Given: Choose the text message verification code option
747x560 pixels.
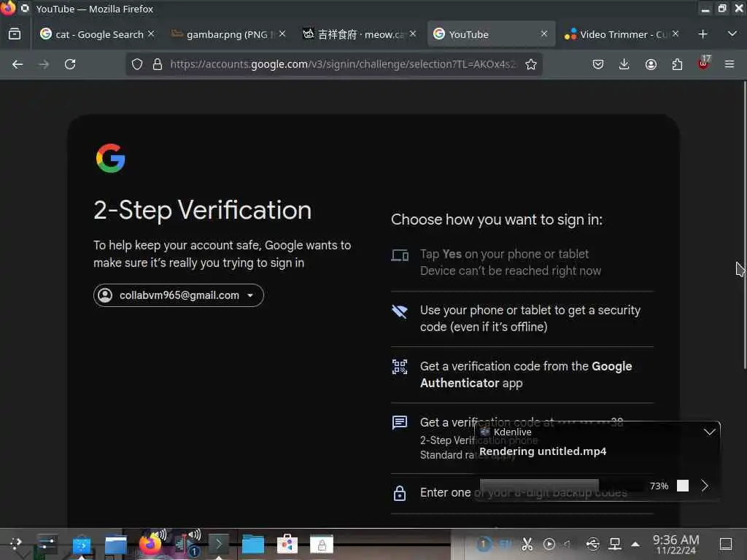Looking at the screenshot, I should tap(522, 438).
